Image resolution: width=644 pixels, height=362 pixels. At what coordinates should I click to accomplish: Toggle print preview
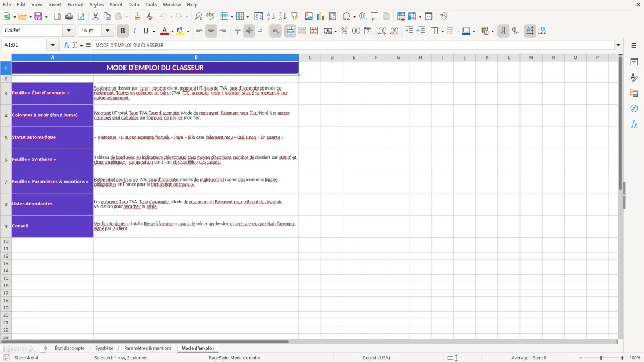[x=81, y=17]
